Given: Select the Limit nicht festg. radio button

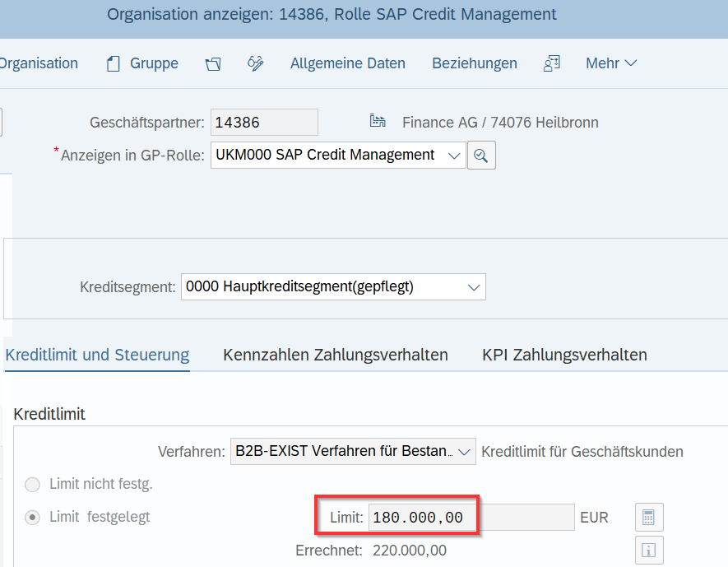Looking at the screenshot, I should coord(30,485).
